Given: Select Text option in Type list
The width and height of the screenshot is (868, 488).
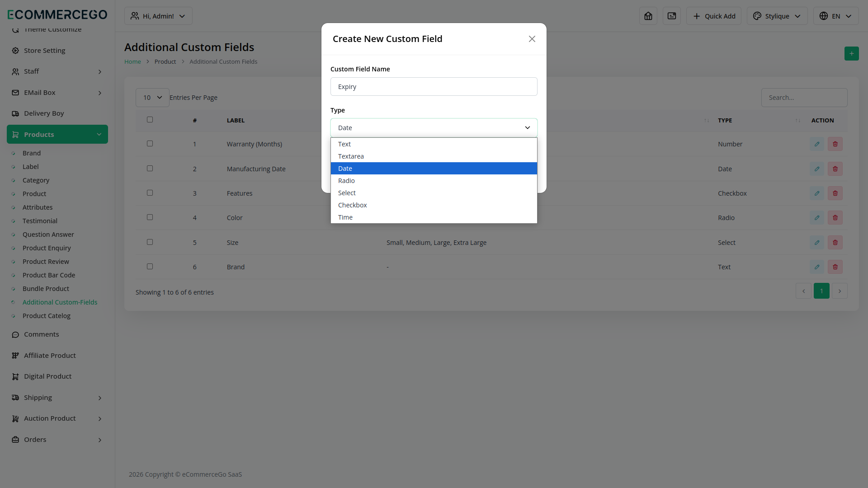Looking at the screenshot, I should click(x=434, y=144).
